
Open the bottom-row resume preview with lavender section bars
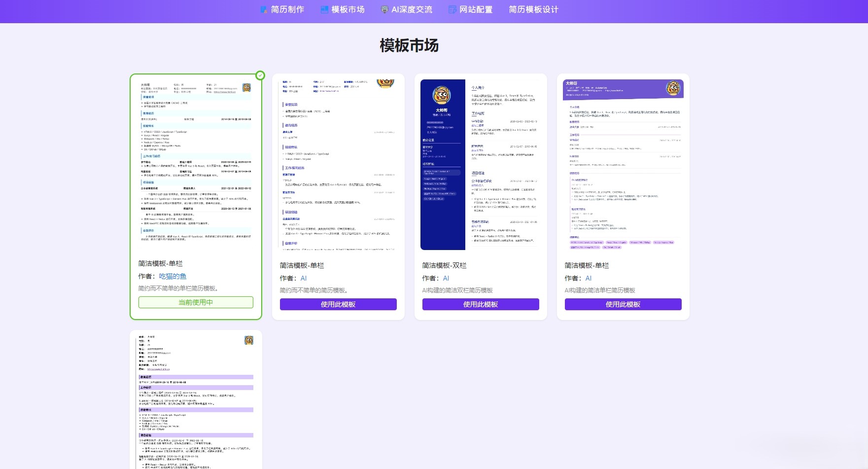click(x=196, y=399)
